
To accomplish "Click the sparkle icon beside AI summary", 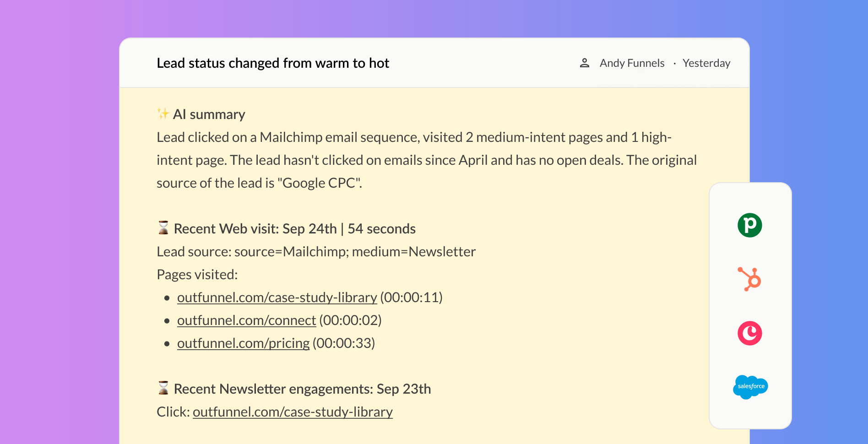I will click(x=162, y=114).
